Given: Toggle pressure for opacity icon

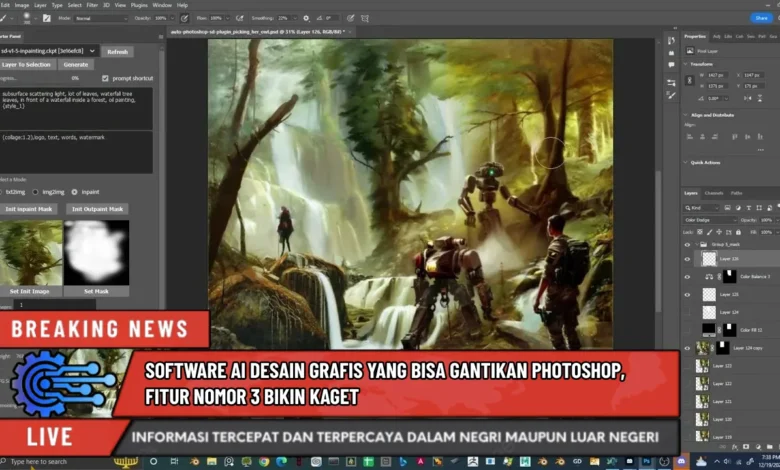Looking at the screenshot, I should point(182,18).
